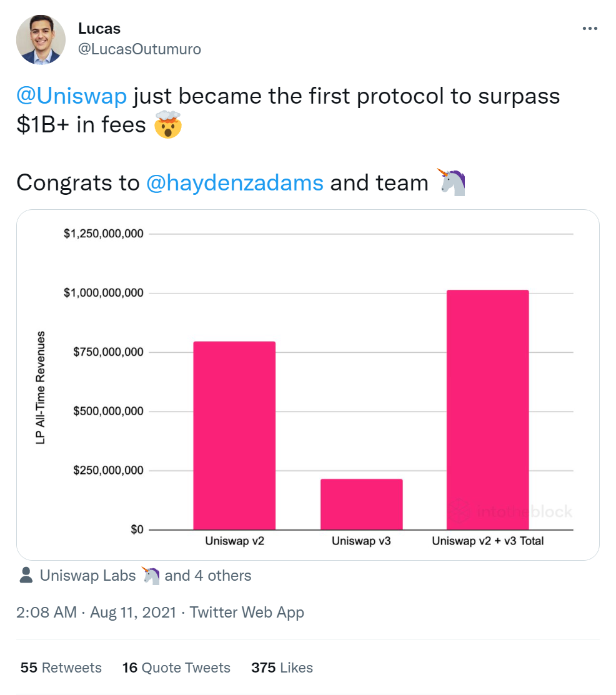View the 55 Retweets list

tap(61, 668)
